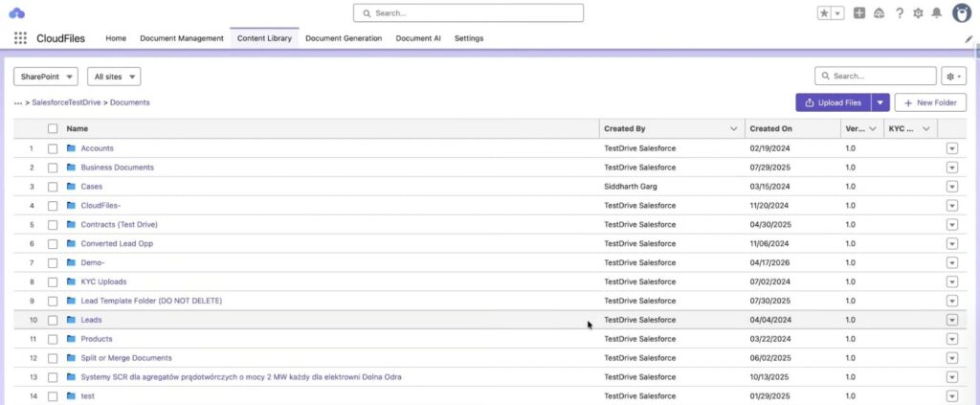980x405 pixels.
Task: Toggle the select-all checkbox in header
Action: (53, 128)
